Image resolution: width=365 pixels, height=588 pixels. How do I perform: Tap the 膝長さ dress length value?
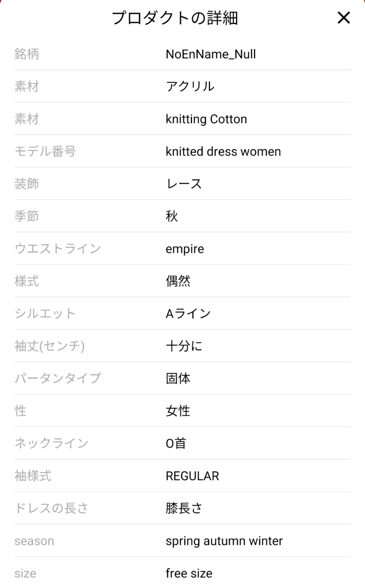click(184, 508)
